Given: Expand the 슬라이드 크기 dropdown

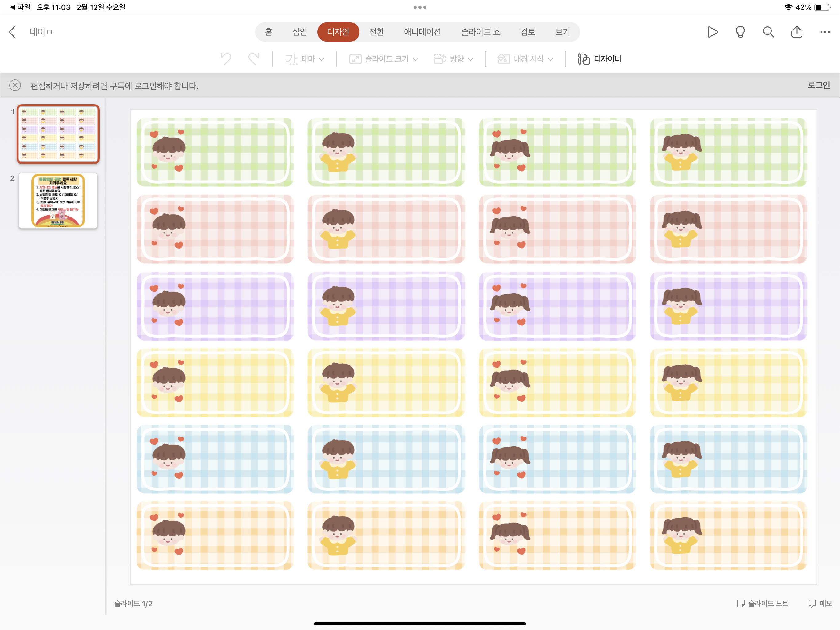Looking at the screenshot, I should (x=383, y=59).
